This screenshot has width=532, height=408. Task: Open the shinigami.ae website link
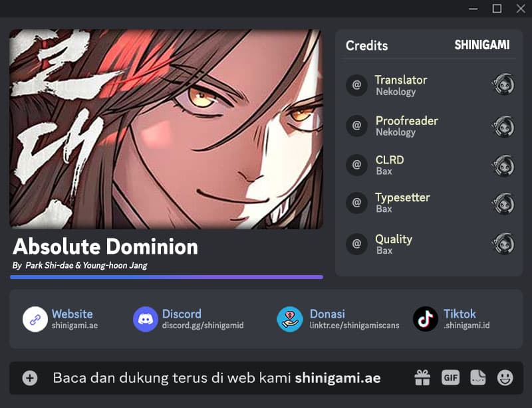tap(74, 326)
